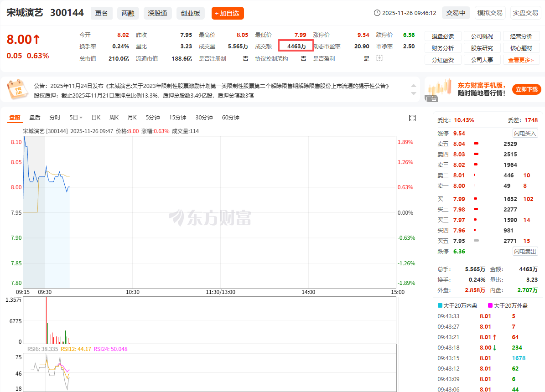Click the 创业板 tag button
The image size is (545, 392).
pyautogui.click(x=191, y=13)
